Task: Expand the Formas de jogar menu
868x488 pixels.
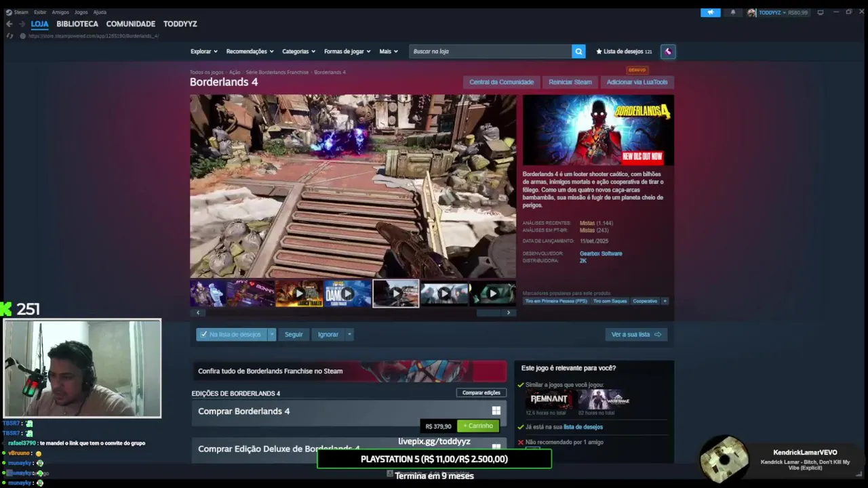Action: (x=347, y=52)
